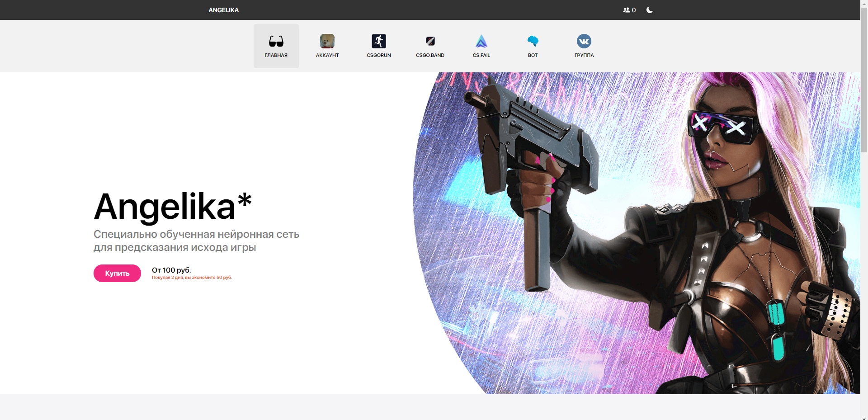
Task: Click the red savings note under price
Action: tap(192, 278)
